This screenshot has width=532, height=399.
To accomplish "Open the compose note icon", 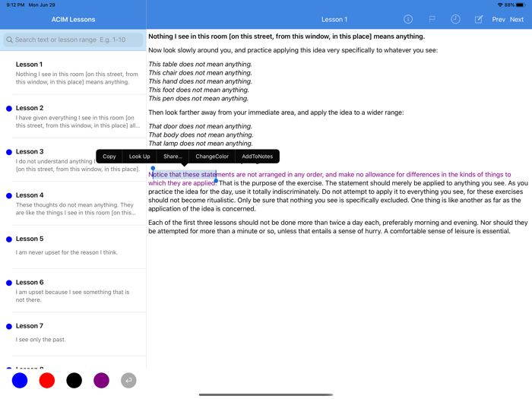I will 478,19.
